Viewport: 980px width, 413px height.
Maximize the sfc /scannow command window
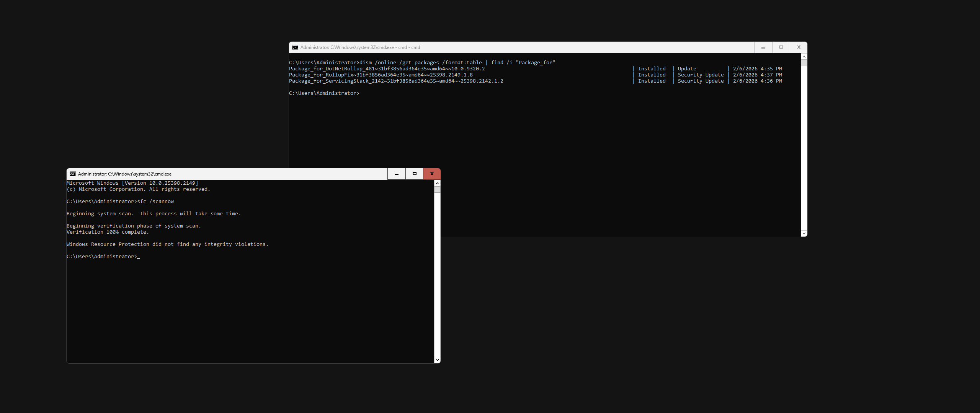[x=414, y=174]
